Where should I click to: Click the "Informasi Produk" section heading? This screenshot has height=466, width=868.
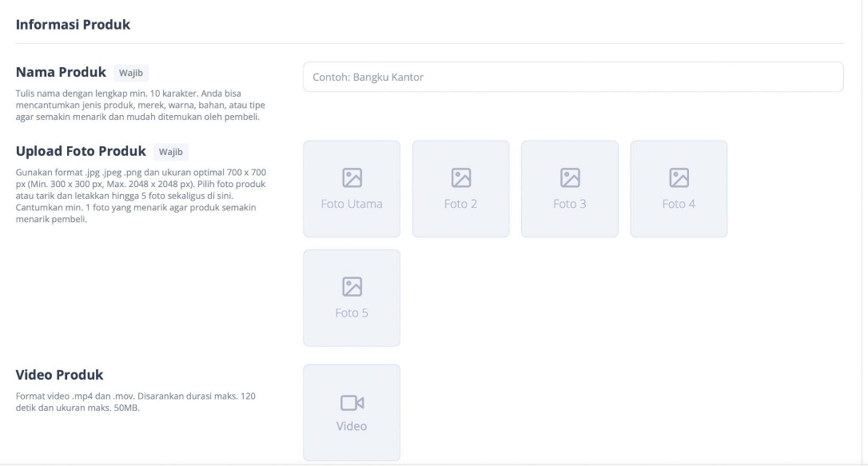(x=73, y=25)
